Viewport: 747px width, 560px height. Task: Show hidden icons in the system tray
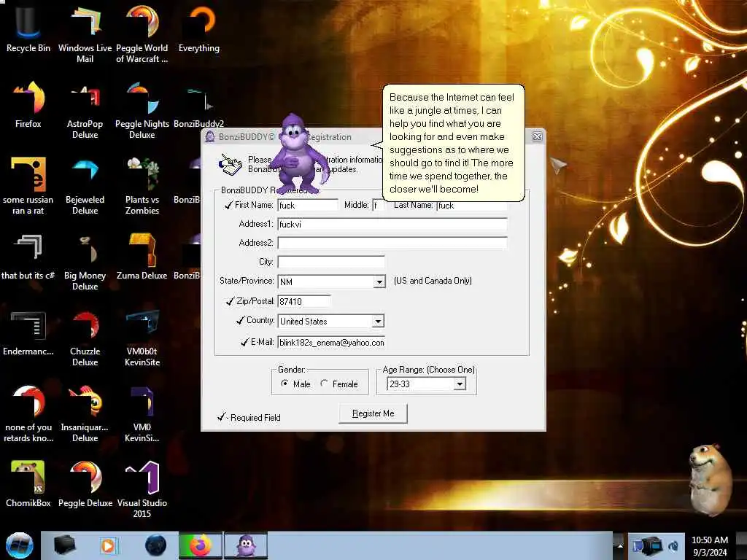pos(620,545)
